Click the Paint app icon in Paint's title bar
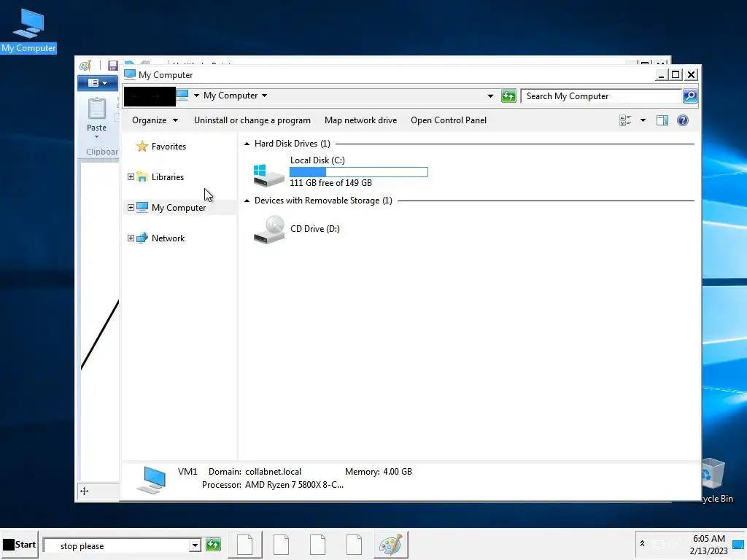The image size is (747, 560). tap(85, 66)
